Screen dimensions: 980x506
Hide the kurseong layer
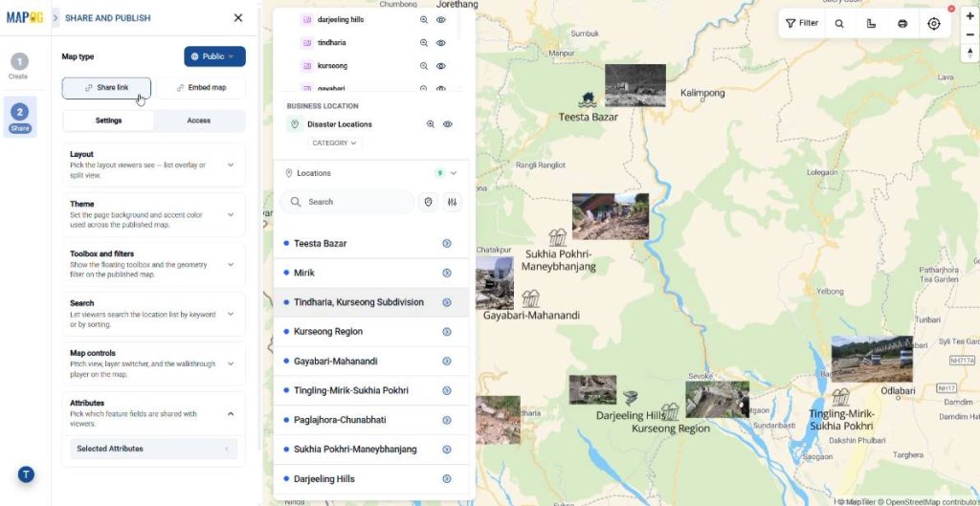[x=441, y=66]
